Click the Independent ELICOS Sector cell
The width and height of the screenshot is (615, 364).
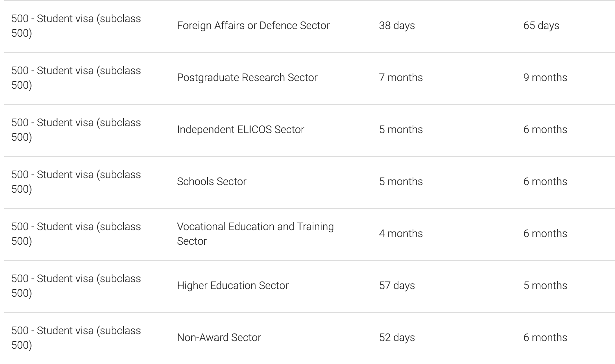[x=241, y=130]
